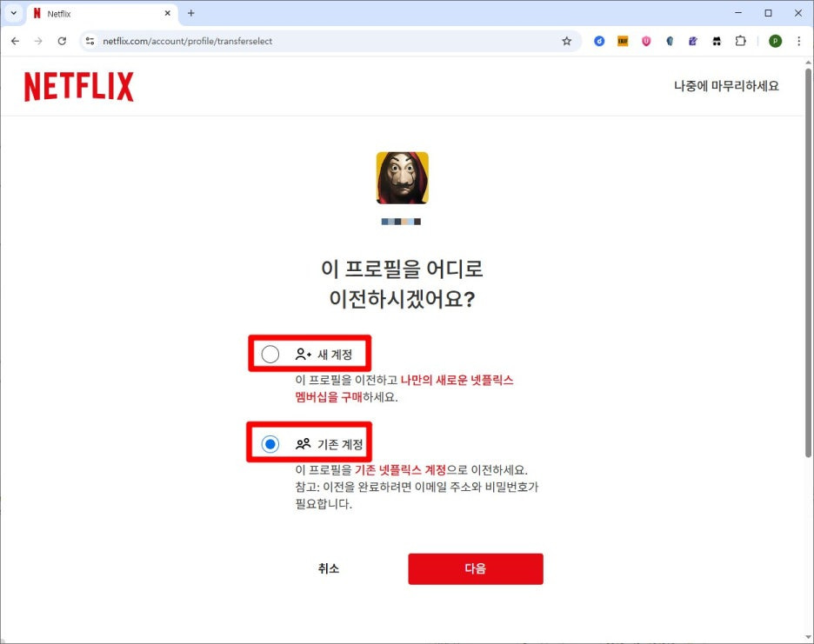
Task: Click the incognito-style hat extension icon
Action: tap(717, 41)
